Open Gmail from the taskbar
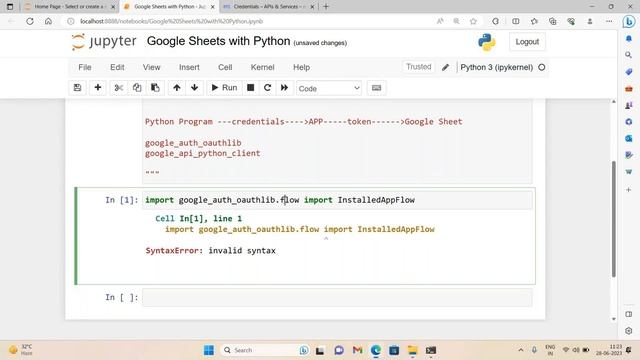The image size is (640, 360). pos(358,350)
